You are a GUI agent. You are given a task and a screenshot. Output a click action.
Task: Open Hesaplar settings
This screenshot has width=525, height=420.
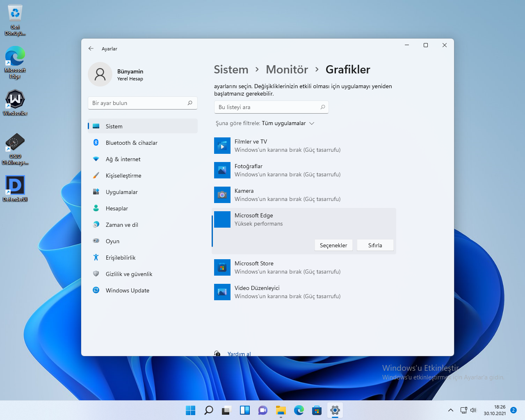pos(143,208)
